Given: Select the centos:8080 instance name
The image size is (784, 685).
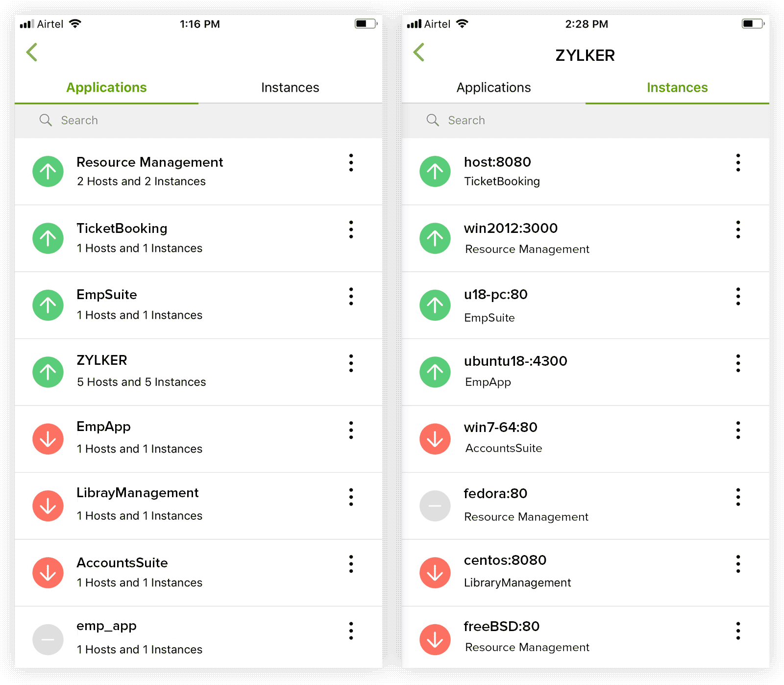Looking at the screenshot, I should [505, 560].
